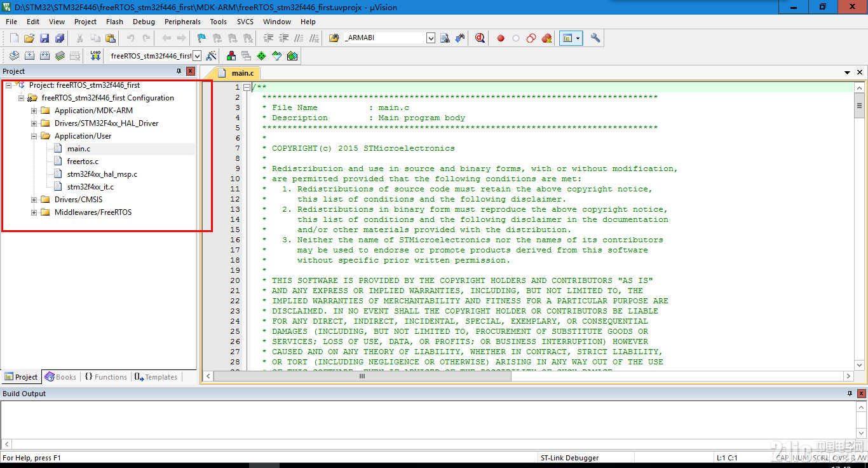Viewport: 868px width, 468px height.
Task: Click the Indent selection icon
Action: tap(268, 38)
